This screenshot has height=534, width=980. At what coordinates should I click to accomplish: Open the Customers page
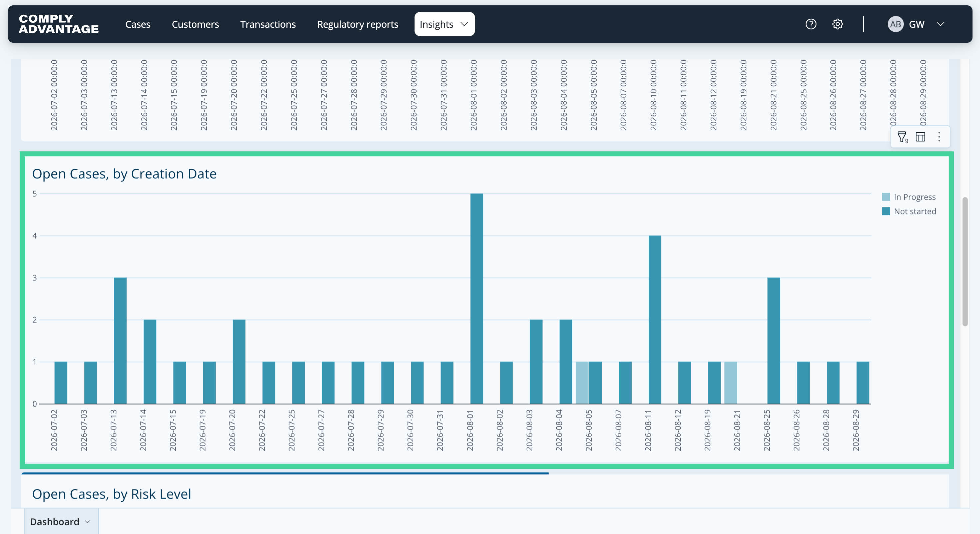(x=195, y=24)
